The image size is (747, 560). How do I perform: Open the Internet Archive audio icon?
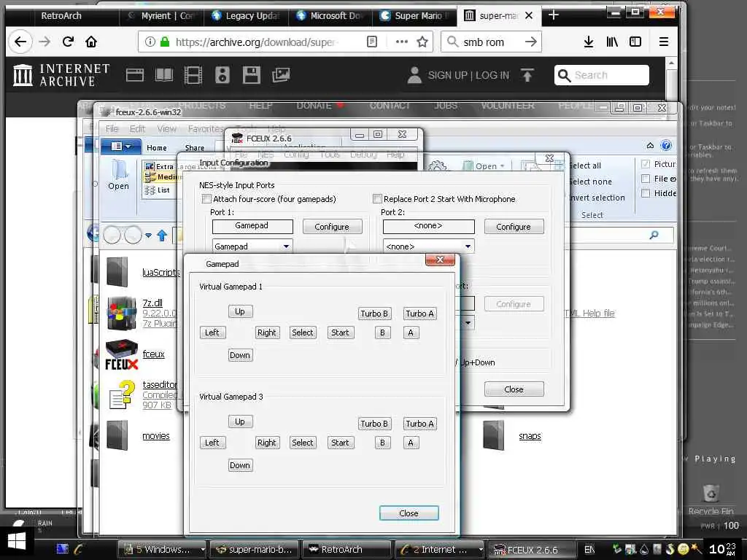(x=222, y=75)
